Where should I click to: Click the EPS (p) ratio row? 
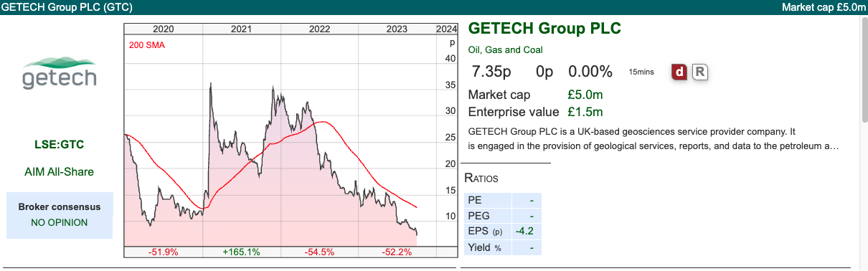503,232
